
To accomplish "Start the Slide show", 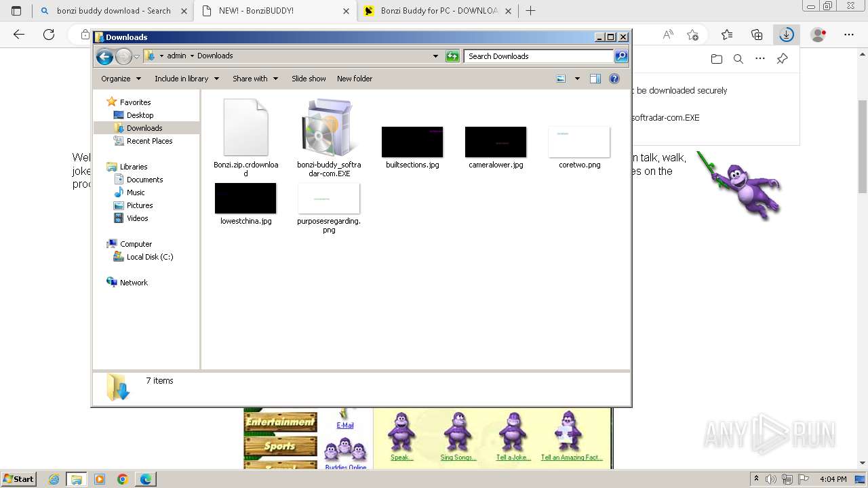I will [309, 79].
